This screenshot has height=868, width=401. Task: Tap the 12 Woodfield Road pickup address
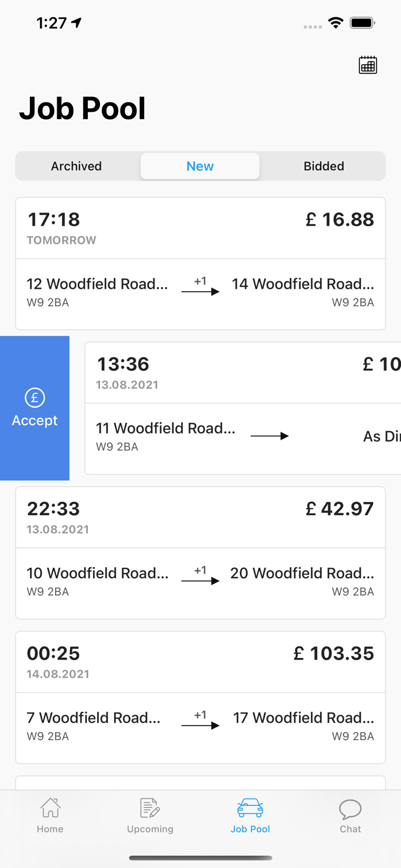(97, 284)
